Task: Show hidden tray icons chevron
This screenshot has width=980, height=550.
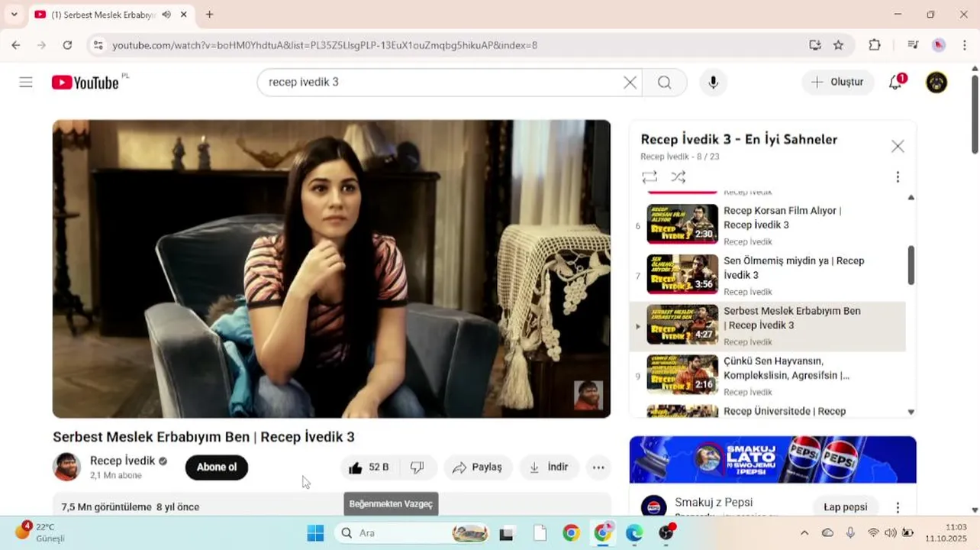Action: tap(804, 532)
